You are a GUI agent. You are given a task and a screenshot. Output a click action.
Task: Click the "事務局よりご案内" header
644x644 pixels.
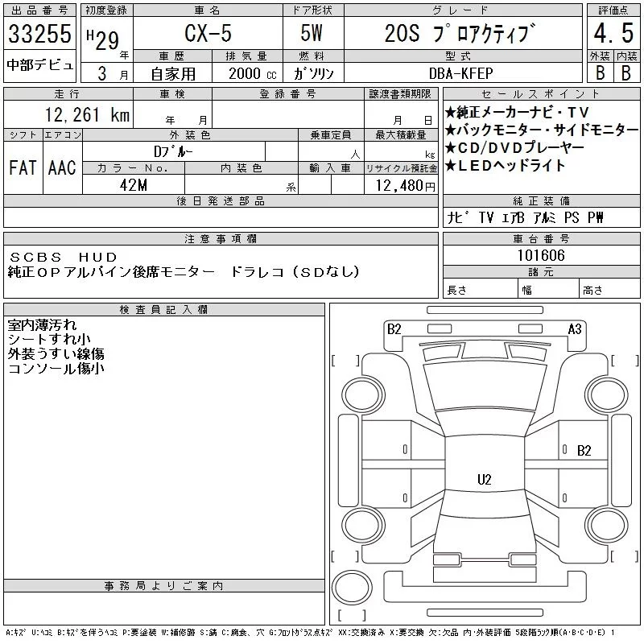coord(164,585)
